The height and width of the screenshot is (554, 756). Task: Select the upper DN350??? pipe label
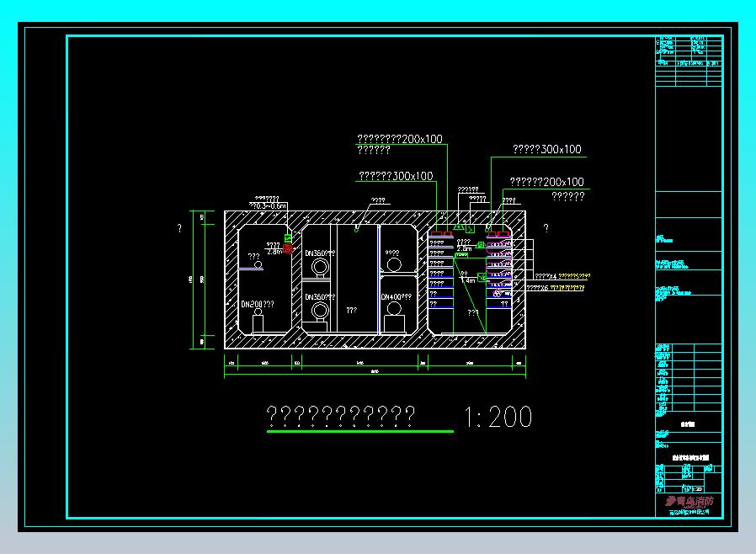click(320, 253)
